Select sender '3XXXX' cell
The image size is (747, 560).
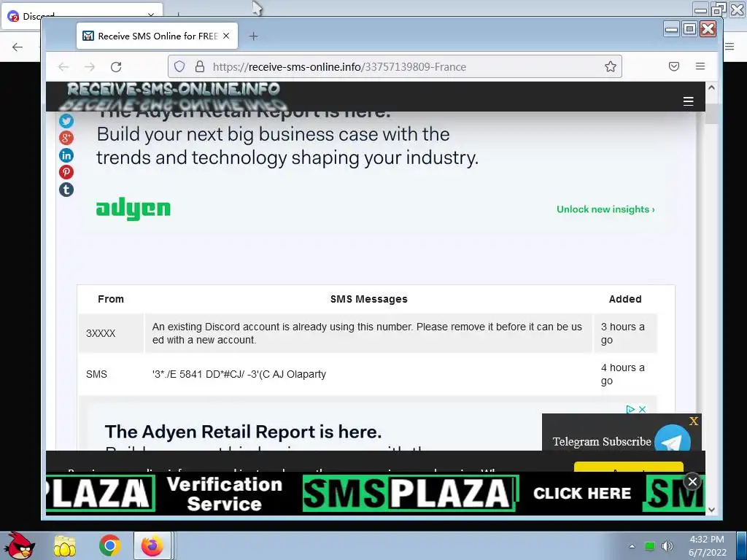112,333
